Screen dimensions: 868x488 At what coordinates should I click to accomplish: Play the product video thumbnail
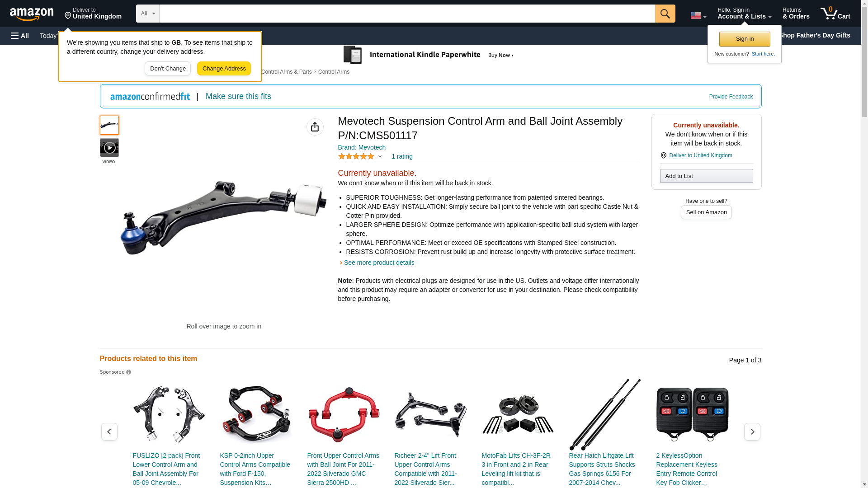pos(109,148)
